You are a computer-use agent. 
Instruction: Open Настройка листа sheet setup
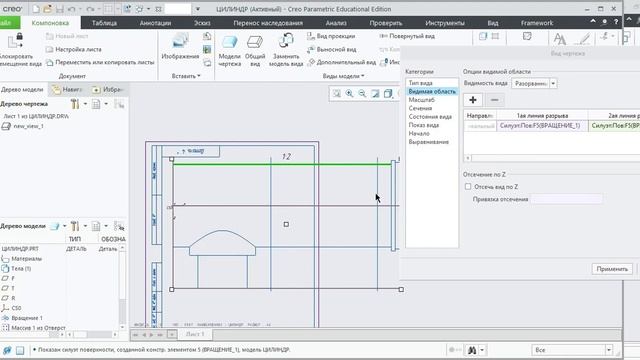click(x=73, y=49)
